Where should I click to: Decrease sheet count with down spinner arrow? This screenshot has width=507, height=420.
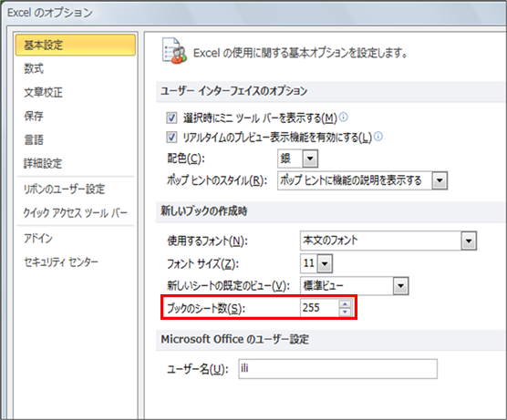345,312
